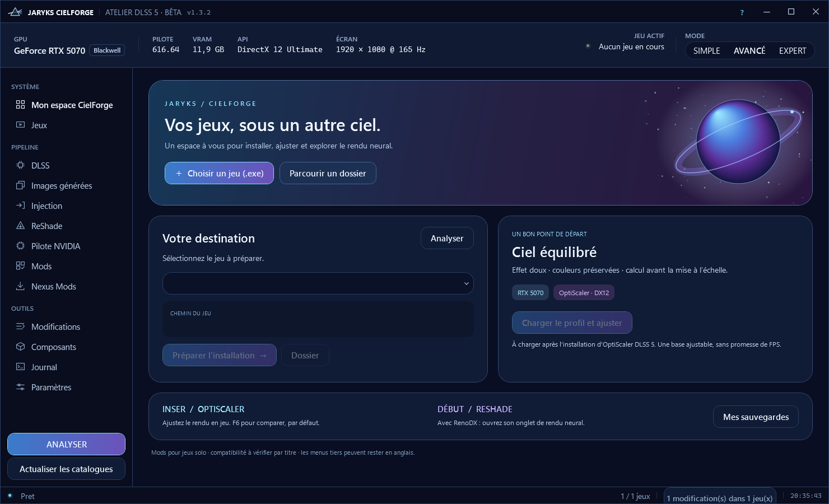Viewport: 829px width, 504px height.
Task: Switch to AVANCÉ mode
Action: click(749, 50)
